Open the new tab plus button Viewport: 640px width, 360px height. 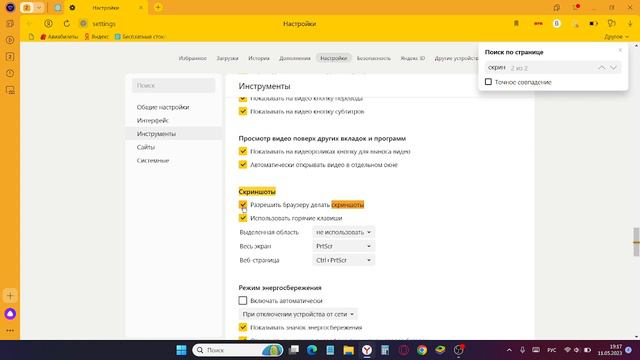pos(158,7)
